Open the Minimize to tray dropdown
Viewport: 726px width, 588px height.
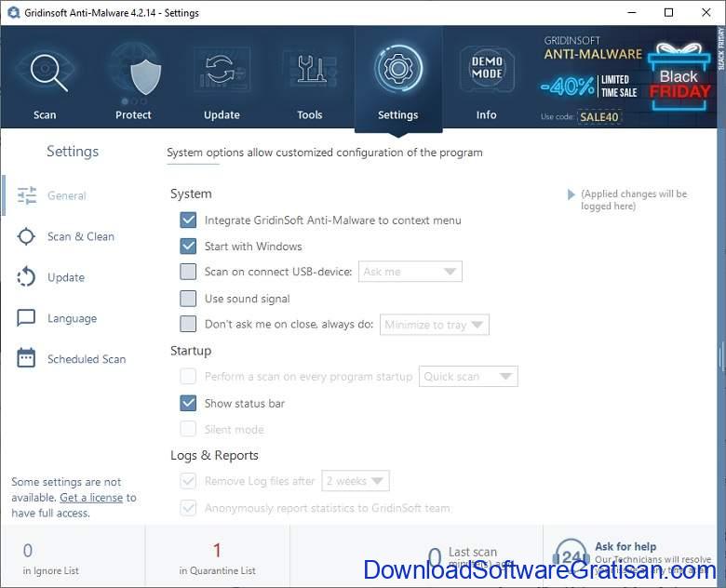point(435,325)
